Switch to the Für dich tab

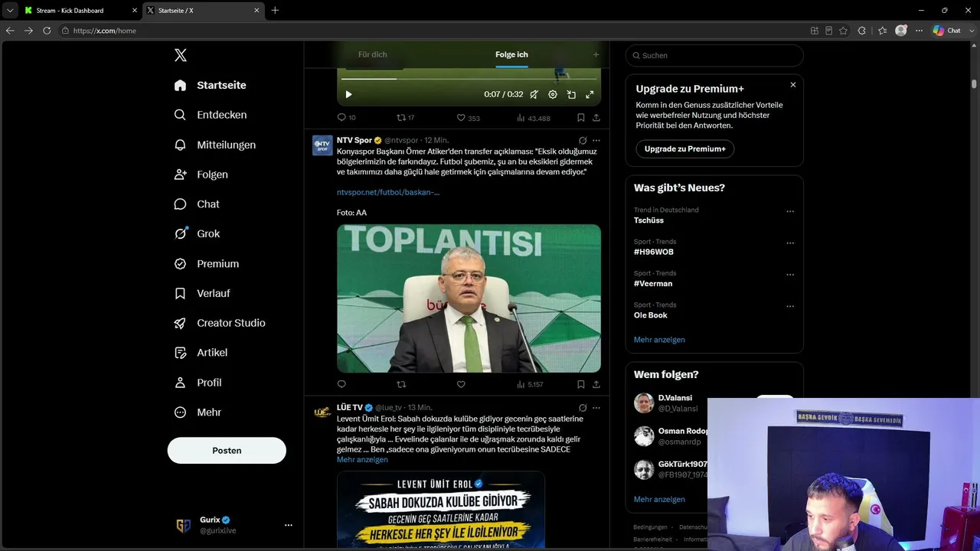(373, 54)
